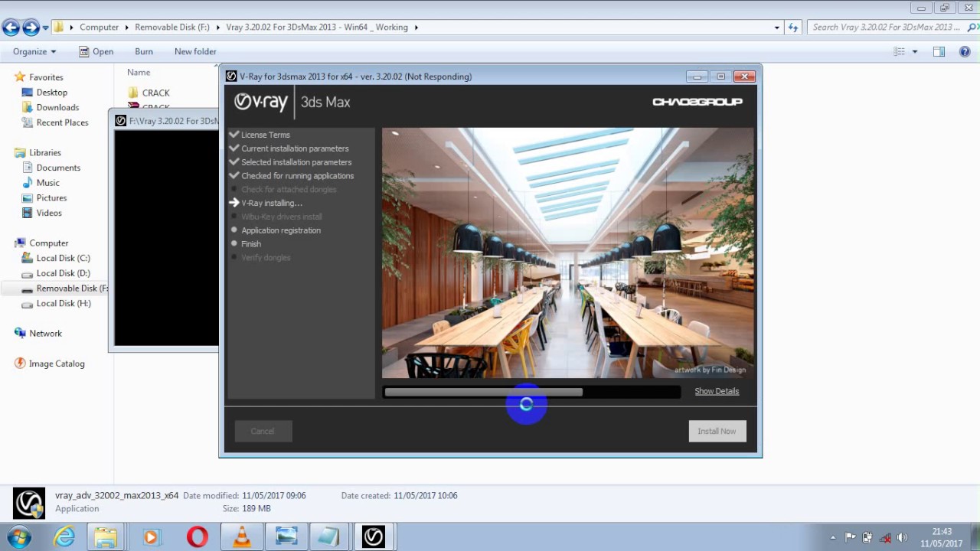Open Local Disk (D:)
Screen dimensions: 980x551
(63, 273)
